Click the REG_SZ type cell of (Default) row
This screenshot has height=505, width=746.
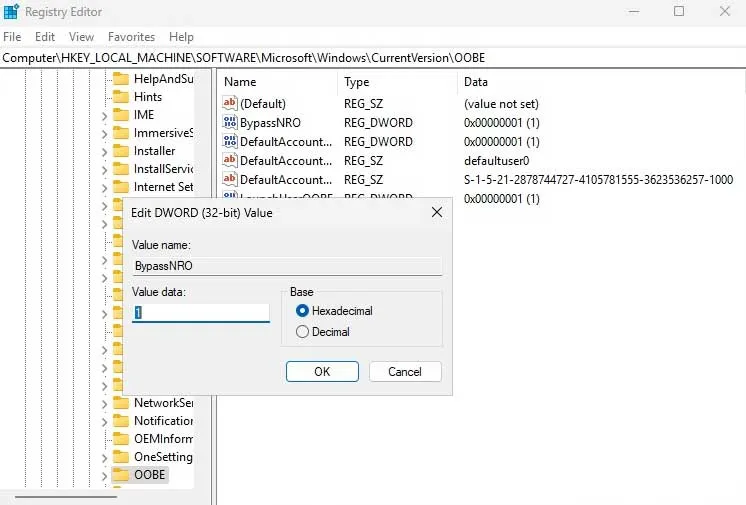click(363, 103)
